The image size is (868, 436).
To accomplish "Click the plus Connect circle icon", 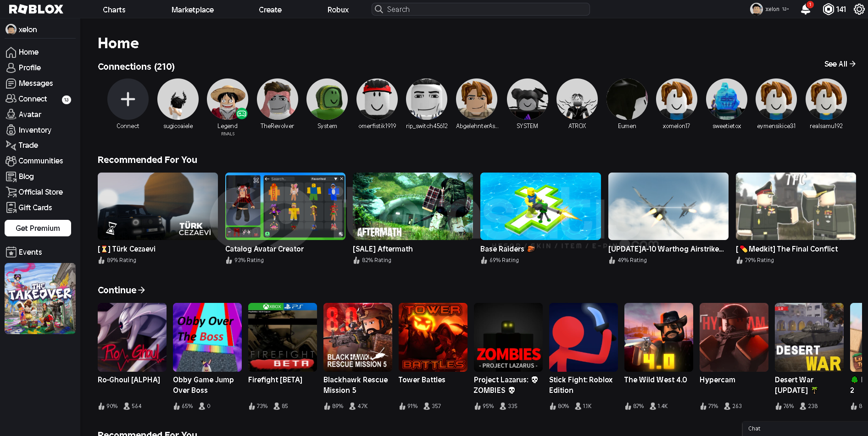I will pyautogui.click(x=128, y=99).
